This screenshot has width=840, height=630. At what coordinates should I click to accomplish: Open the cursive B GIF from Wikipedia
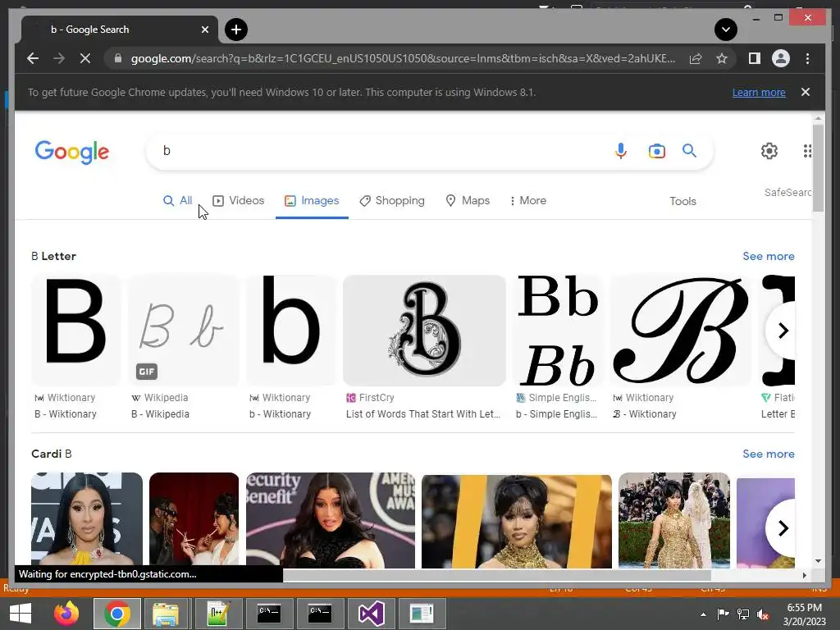[183, 331]
